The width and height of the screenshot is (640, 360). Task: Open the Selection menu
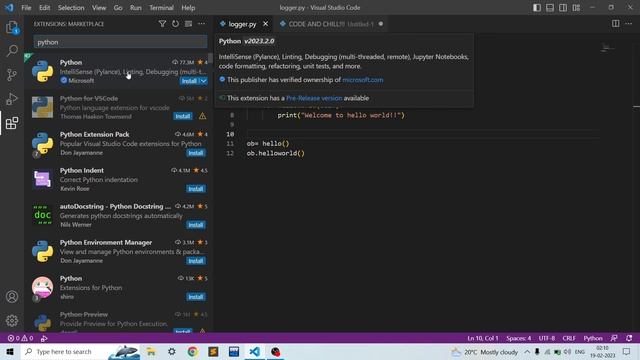coord(71,8)
